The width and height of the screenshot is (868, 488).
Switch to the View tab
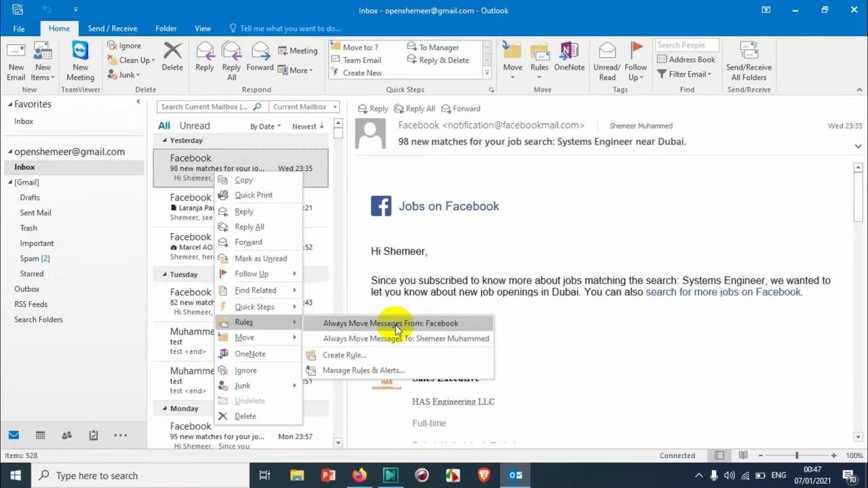click(203, 28)
